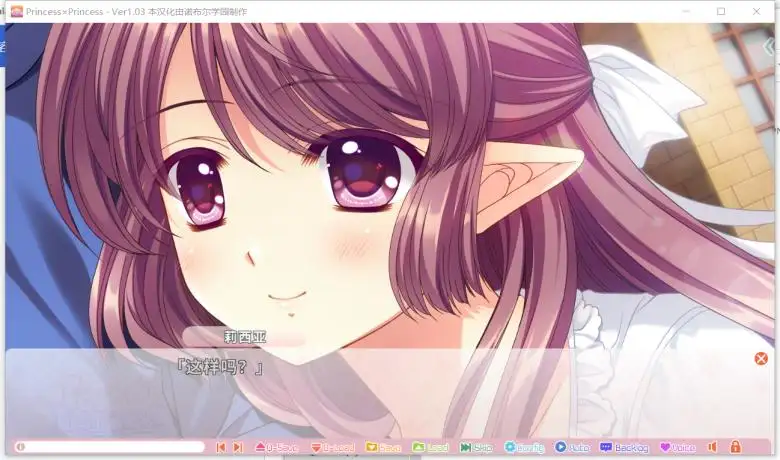Click the progress slider in the bottom bar
This screenshot has width=780, height=460.
click(110, 447)
